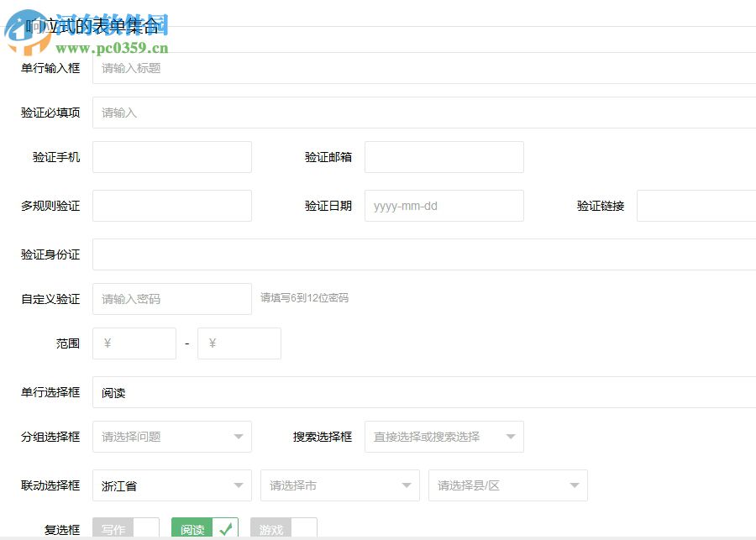
Task: Click the 验证日期 label
Action: pos(328,206)
